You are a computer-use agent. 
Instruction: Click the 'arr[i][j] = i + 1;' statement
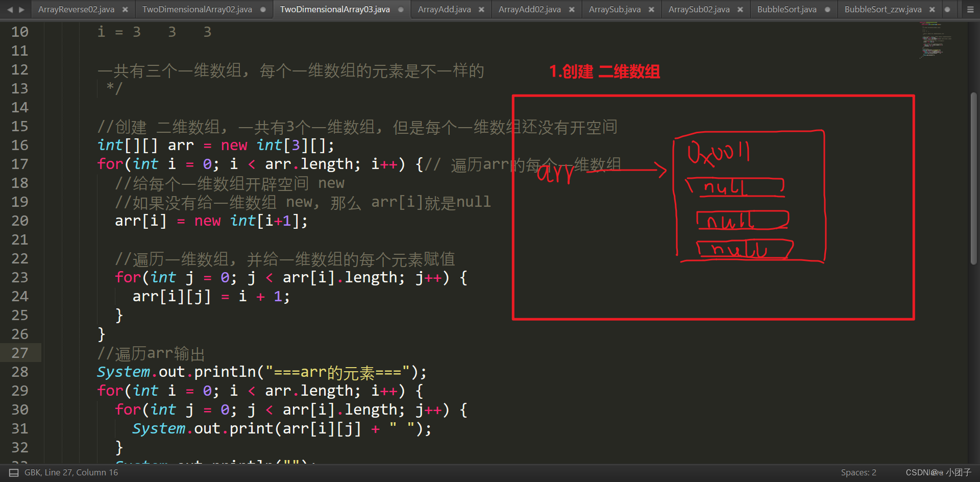[211, 297]
